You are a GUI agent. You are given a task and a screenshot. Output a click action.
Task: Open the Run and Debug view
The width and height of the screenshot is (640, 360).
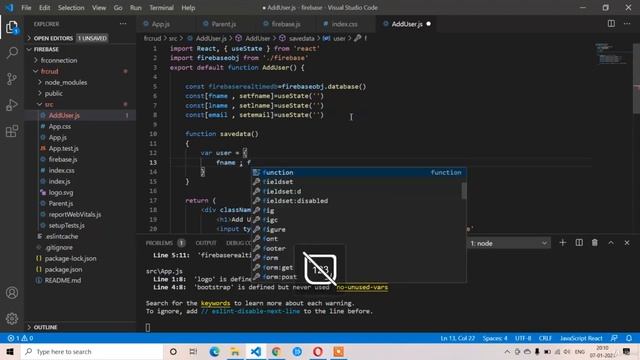(12, 105)
